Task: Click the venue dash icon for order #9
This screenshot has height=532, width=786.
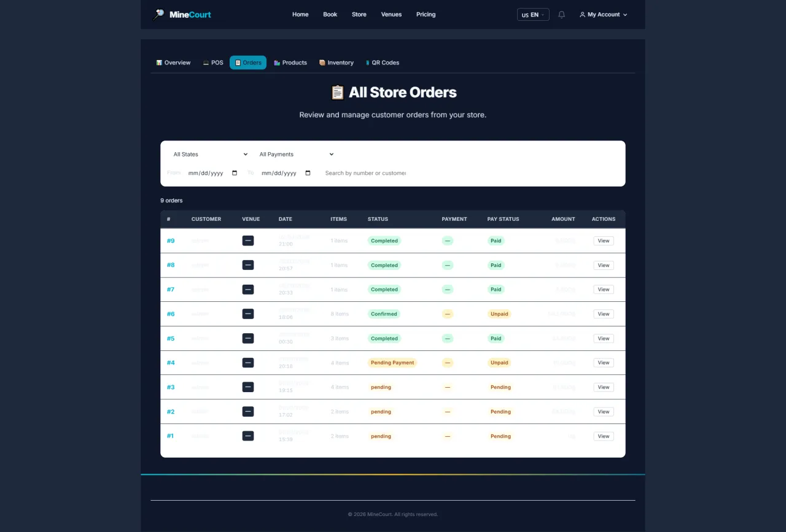Action: tap(248, 241)
